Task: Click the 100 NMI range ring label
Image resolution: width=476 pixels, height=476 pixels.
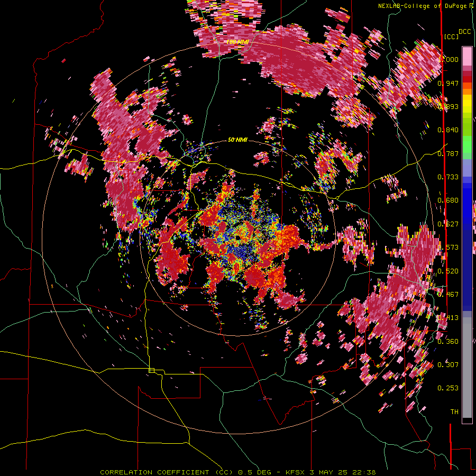Action: pos(237,42)
